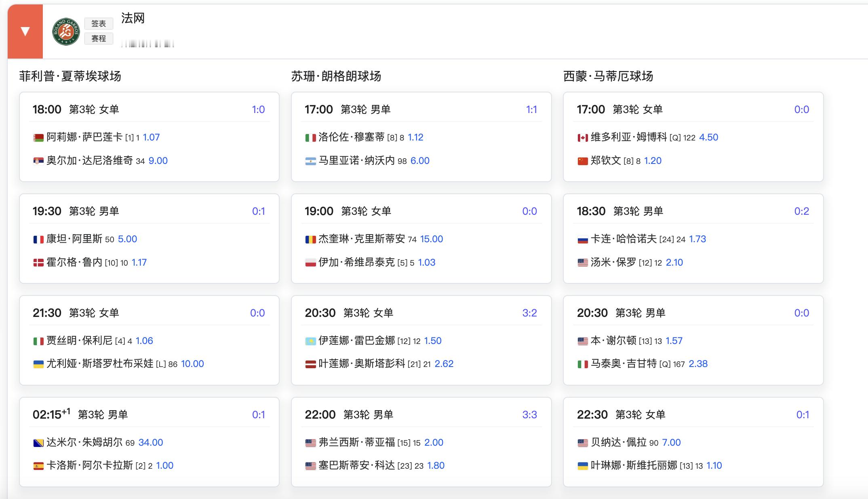Screen dimensions: 868x499
Task: Click Bosnia flag beside 达米尔·朱姆胡尔
Action: click(x=38, y=443)
